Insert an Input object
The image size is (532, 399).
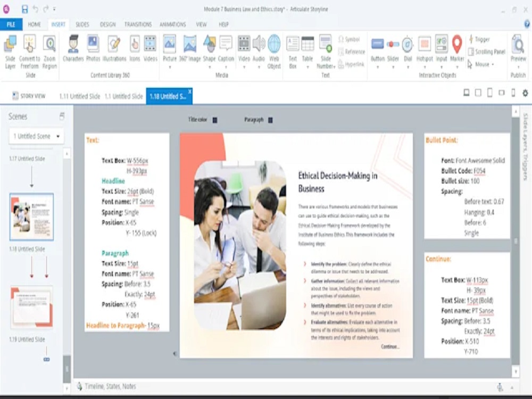coord(442,48)
